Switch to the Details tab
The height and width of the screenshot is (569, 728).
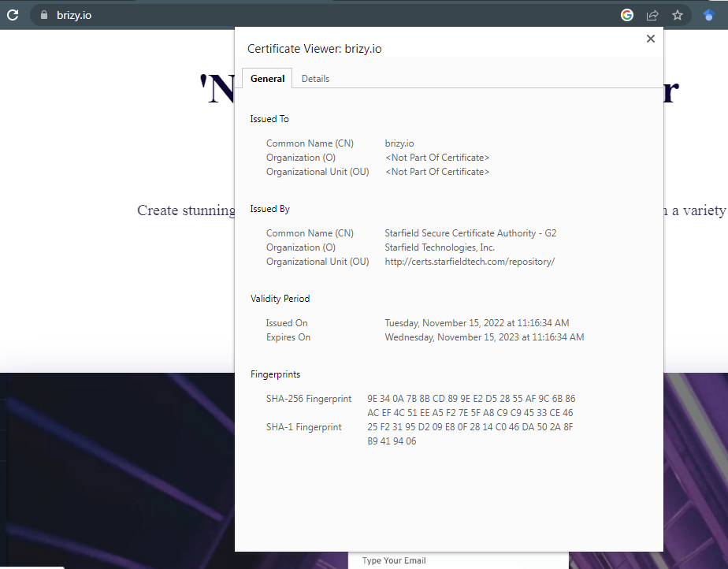point(315,79)
